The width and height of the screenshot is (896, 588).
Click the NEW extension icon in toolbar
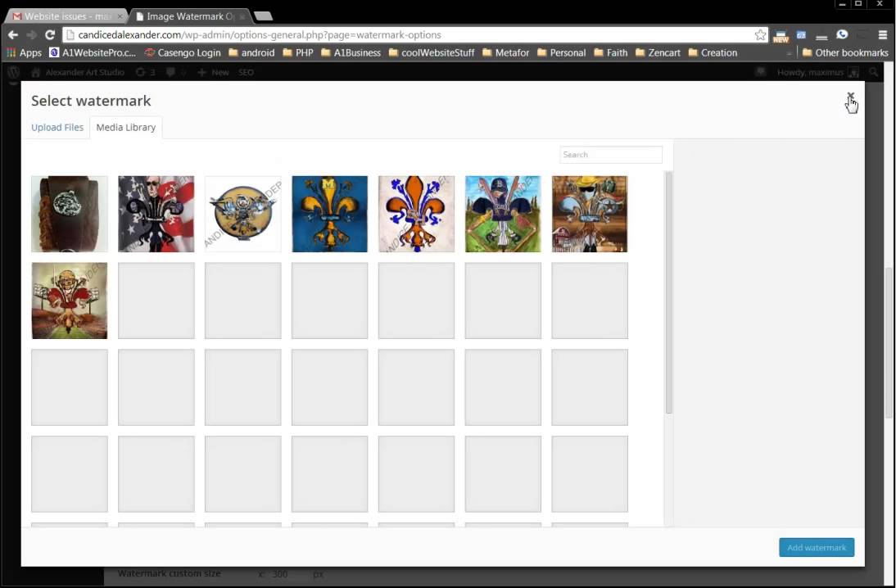(x=781, y=37)
